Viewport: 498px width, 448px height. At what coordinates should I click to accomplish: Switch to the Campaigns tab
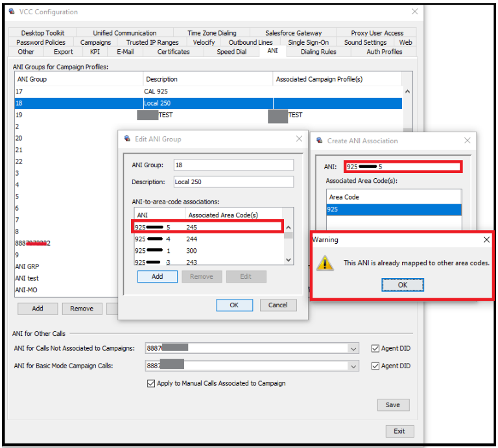[x=95, y=42]
